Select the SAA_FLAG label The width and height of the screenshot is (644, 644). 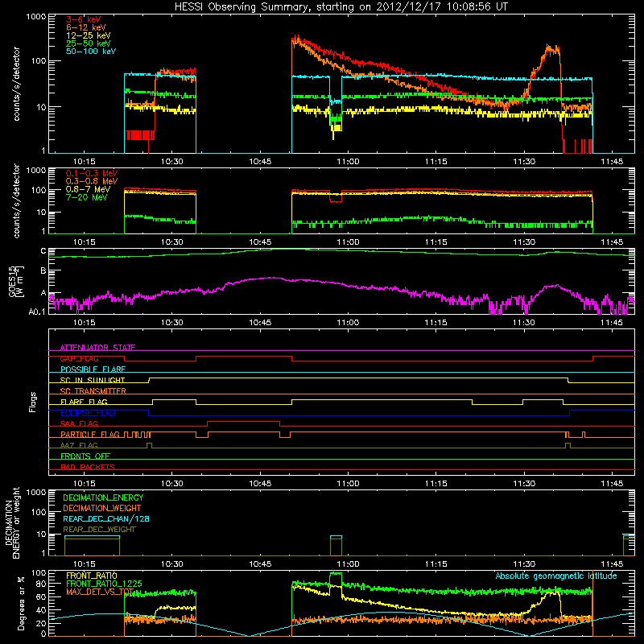79,423
